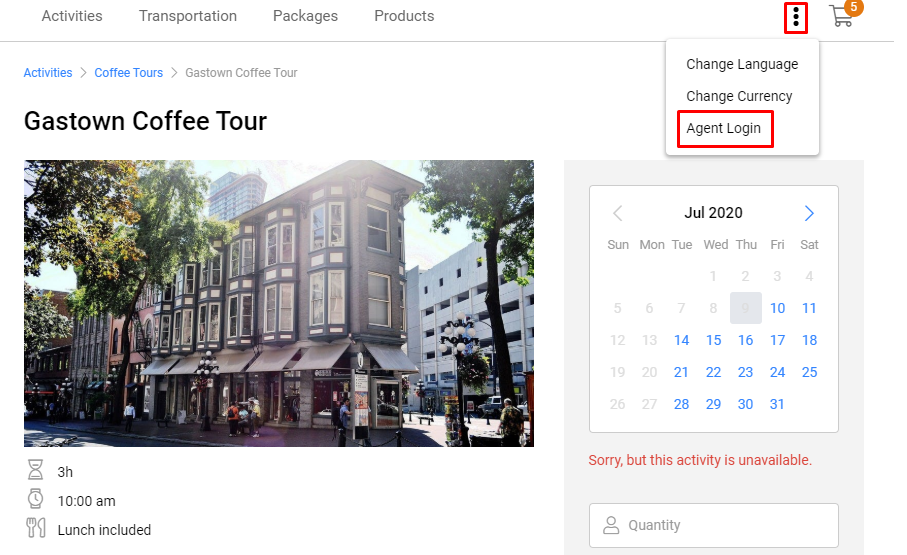Pick July 17 on the calendar
Viewport: 907px width, 555px height.
[777, 340]
